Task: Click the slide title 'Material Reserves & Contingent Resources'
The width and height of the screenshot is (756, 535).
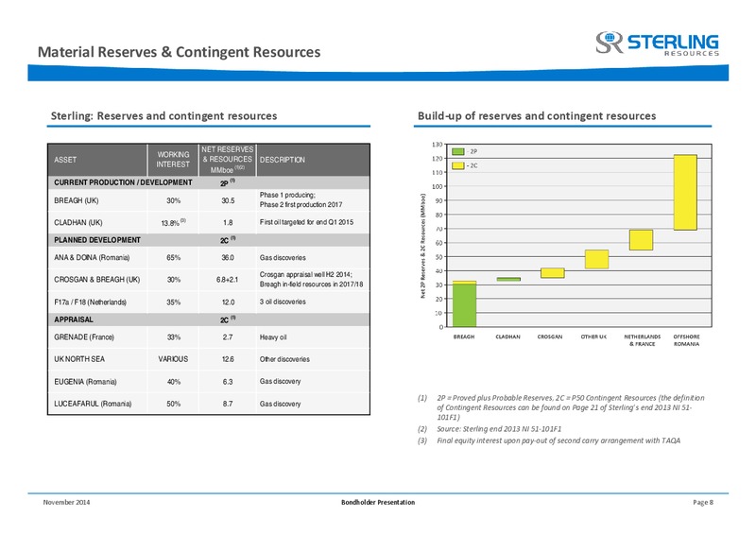Action: (x=179, y=52)
